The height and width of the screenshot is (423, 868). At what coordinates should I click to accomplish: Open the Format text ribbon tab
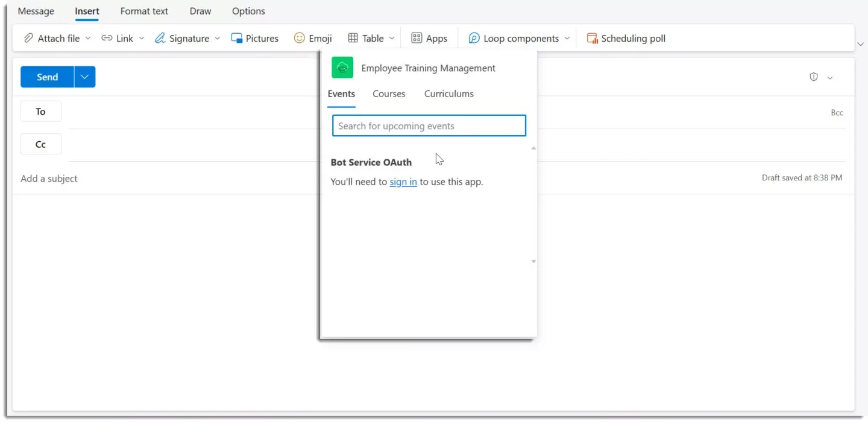pos(144,11)
